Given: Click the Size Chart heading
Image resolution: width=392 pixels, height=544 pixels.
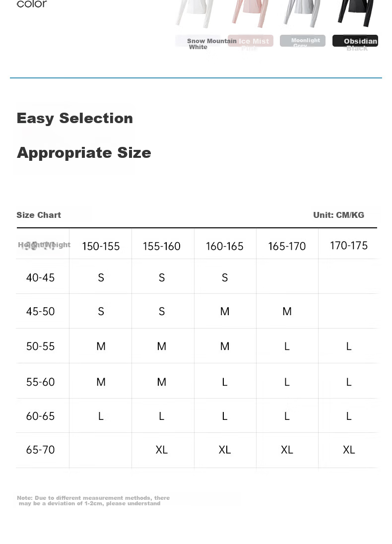Looking at the screenshot, I should point(39,215).
